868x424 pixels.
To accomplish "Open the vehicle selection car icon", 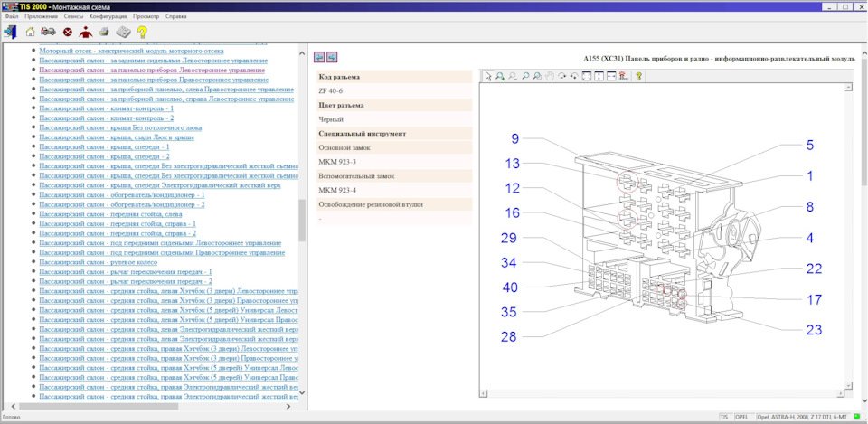I will coord(48,32).
